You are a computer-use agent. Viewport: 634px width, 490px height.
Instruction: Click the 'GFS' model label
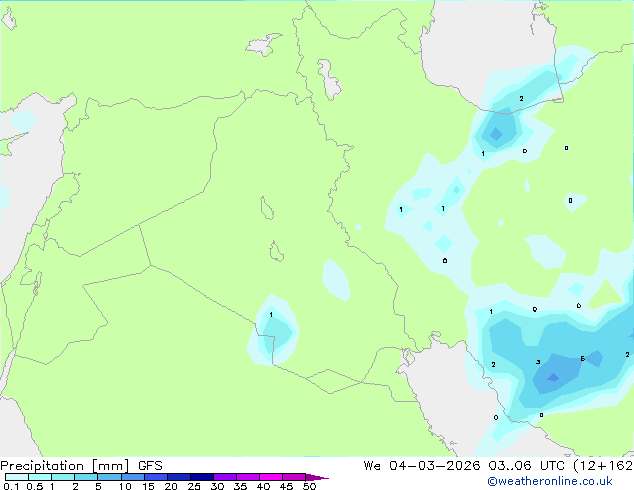pos(150,466)
